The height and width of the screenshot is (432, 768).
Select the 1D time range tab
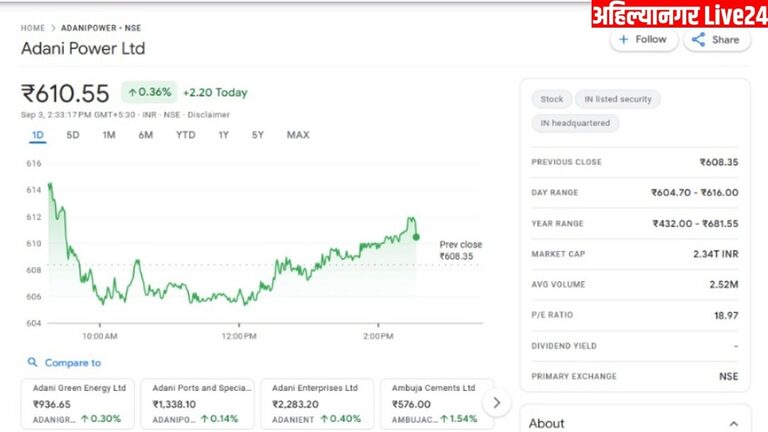[x=38, y=135]
